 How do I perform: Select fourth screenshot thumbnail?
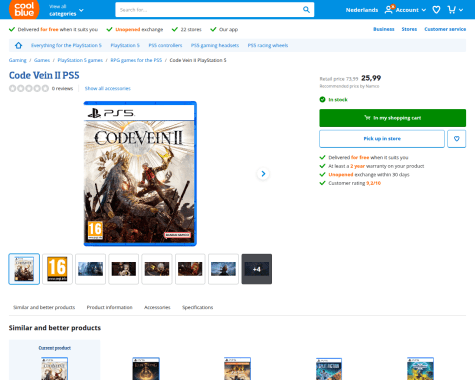[x=124, y=269]
